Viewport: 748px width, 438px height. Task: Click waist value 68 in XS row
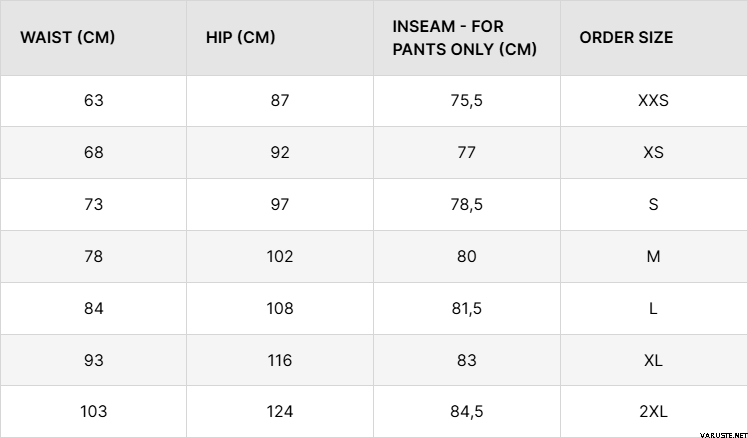pyautogui.click(x=94, y=152)
